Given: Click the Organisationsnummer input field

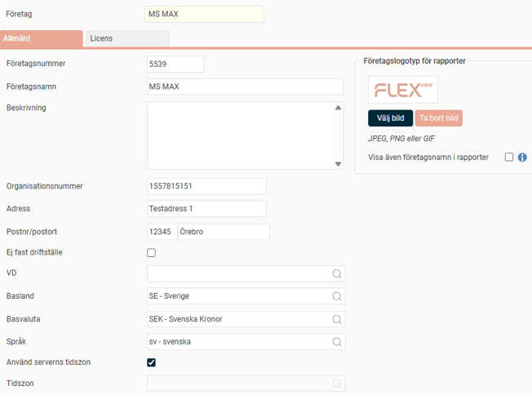Looking at the screenshot, I should tap(206, 186).
